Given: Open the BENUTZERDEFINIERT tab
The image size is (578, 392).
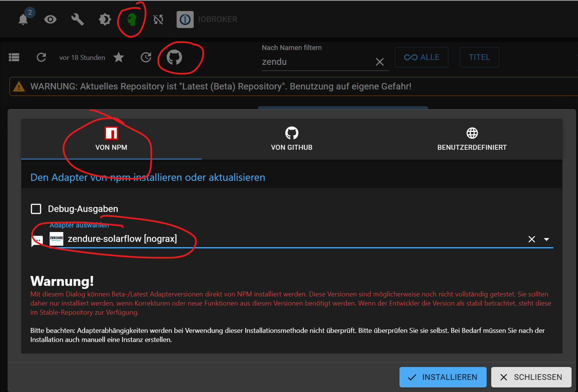Looking at the screenshot, I should 472,139.
